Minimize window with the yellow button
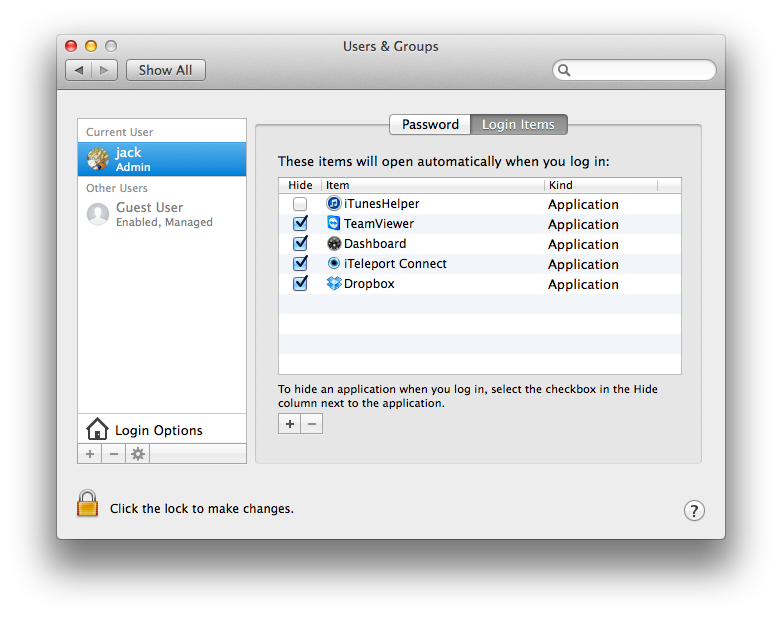 91,46
